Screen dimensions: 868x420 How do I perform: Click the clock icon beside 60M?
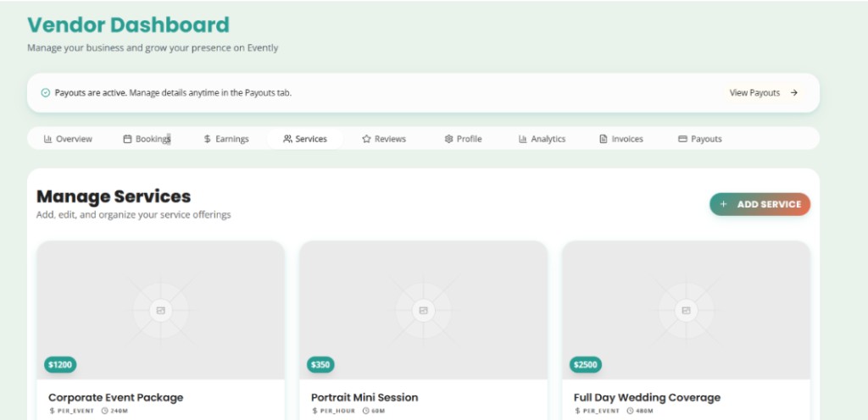coord(366,412)
